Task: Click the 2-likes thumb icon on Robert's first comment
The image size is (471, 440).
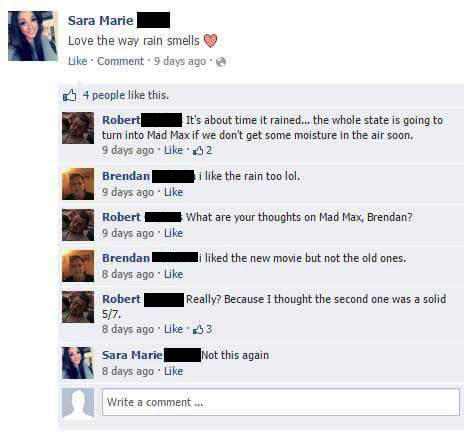Action: click(198, 151)
